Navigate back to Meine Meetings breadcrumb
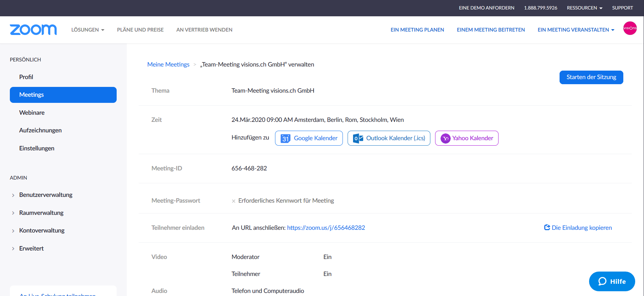Viewport: 644px width, 296px height. point(168,64)
